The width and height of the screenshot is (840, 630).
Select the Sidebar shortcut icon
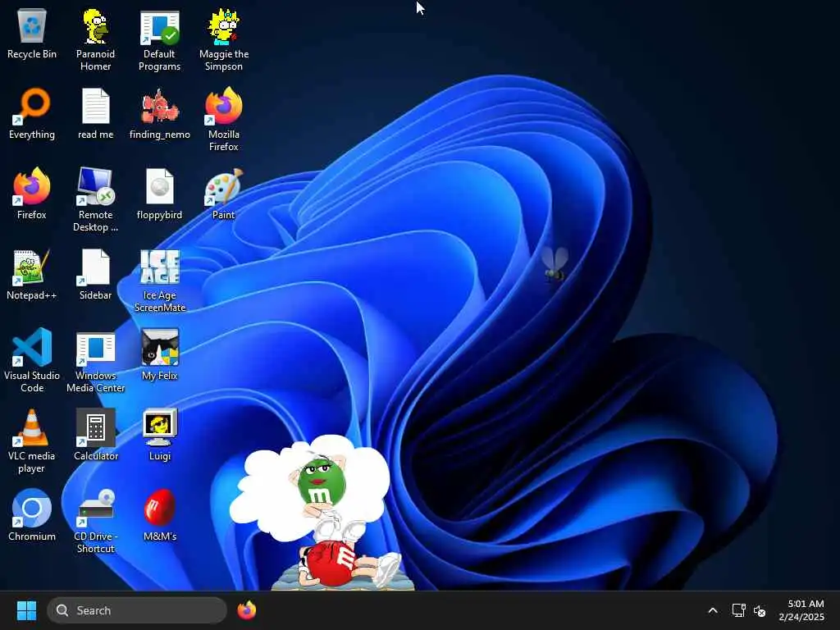[95, 275]
